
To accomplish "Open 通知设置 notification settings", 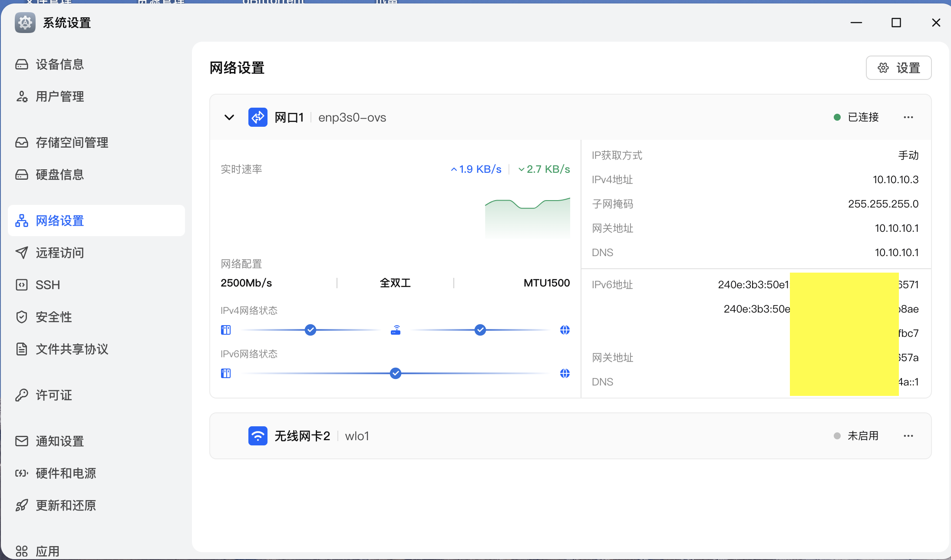I will point(59,441).
